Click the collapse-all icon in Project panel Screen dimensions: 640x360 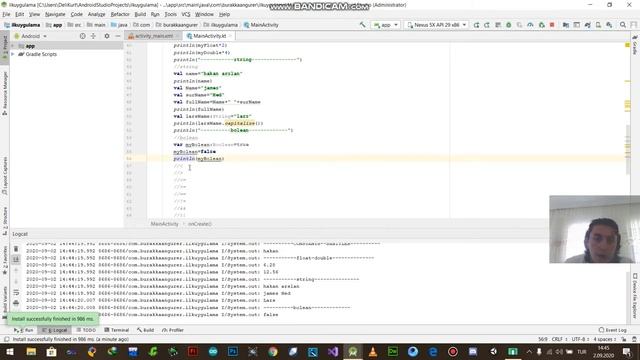tap(93, 36)
